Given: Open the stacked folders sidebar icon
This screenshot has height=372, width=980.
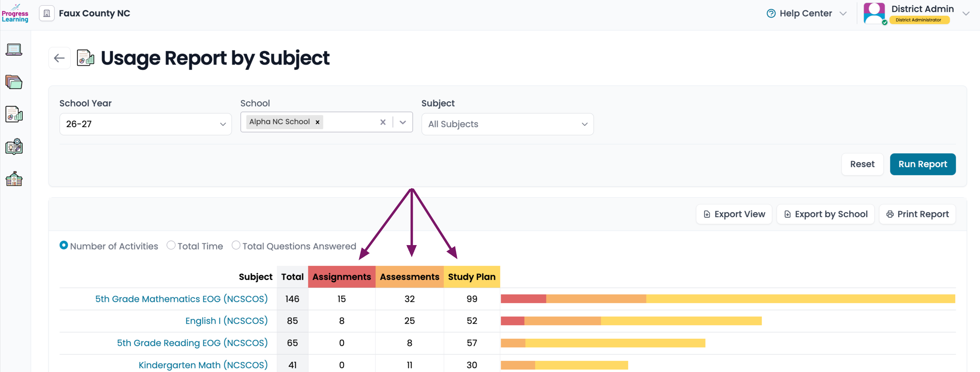Looking at the screenshot, I should [14, 82].
